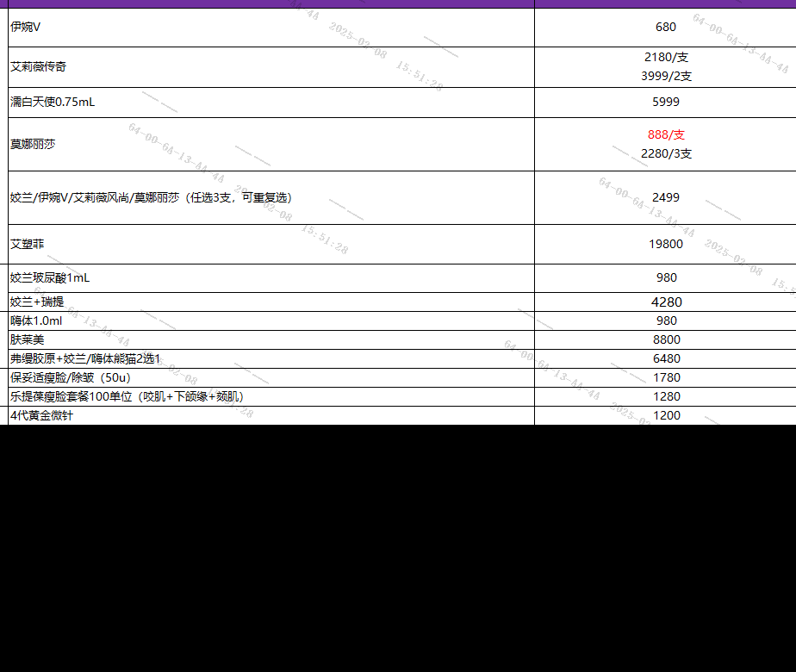Click the 980 price beside 姣兰玻尿酸1mL
The height and width of the screenshot is (672, 796).
[665, 278]
